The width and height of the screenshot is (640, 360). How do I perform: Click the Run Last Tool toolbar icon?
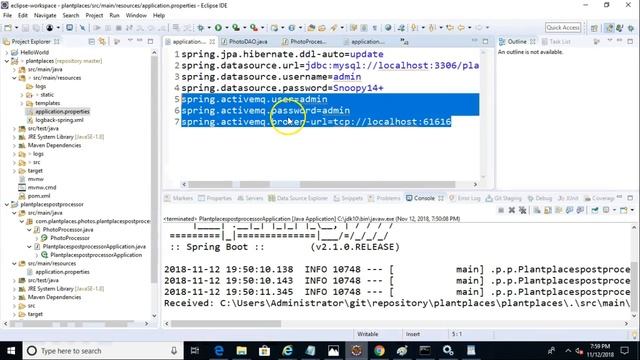coord(253,28)
